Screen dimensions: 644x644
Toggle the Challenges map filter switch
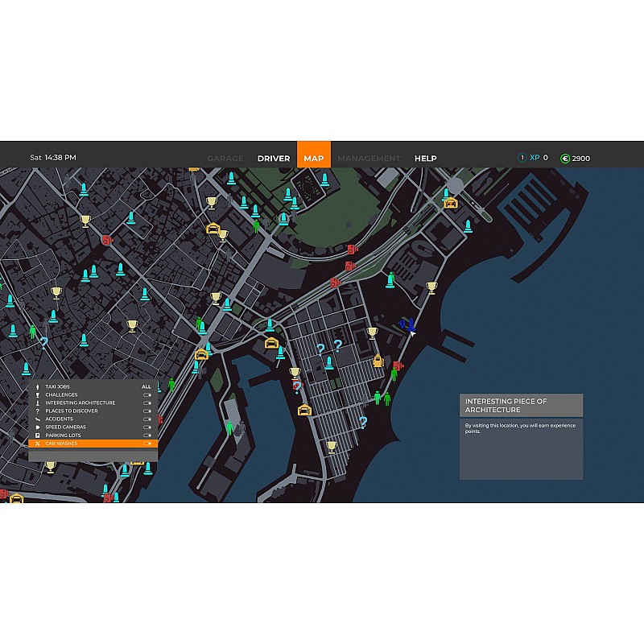point(147,395)
